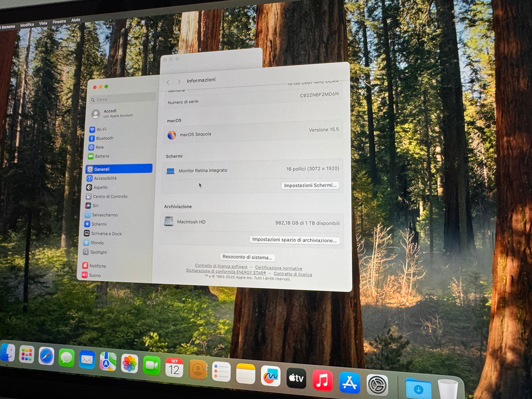Click the Cerca search field
Screen dimensions: 532x399
pyautogui.click(x=123, y=99)
